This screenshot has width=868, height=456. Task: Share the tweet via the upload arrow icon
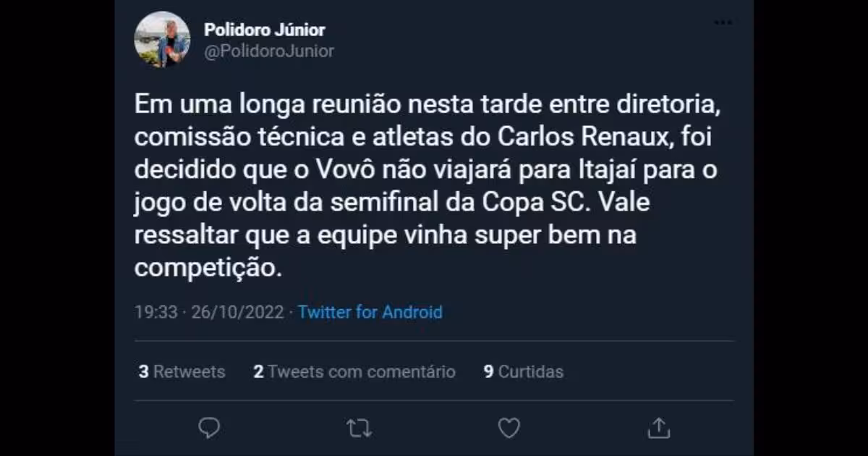[658, 428]
